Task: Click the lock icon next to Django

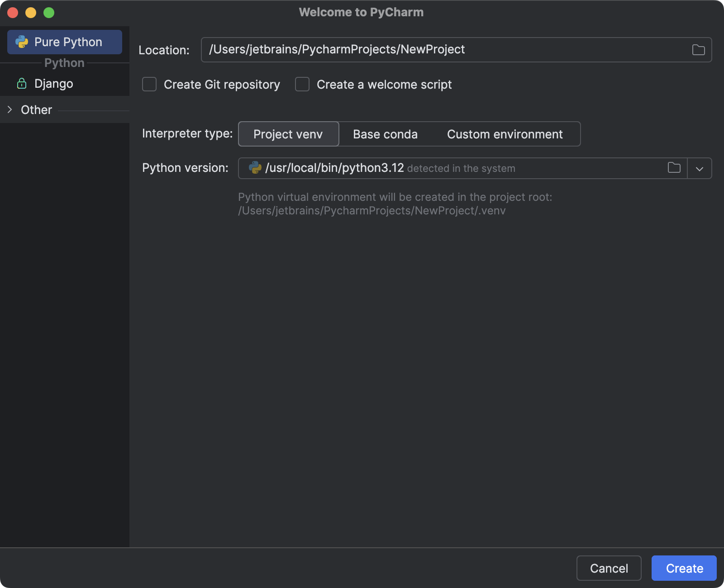Action: [x=21, y=83]
